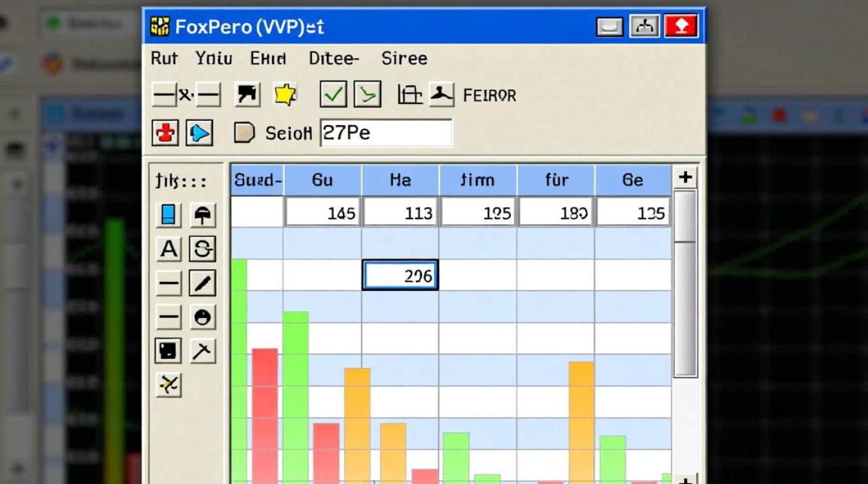Select the umbrella tool in palette
Viewport: 868px width, 484px height.
202,216
